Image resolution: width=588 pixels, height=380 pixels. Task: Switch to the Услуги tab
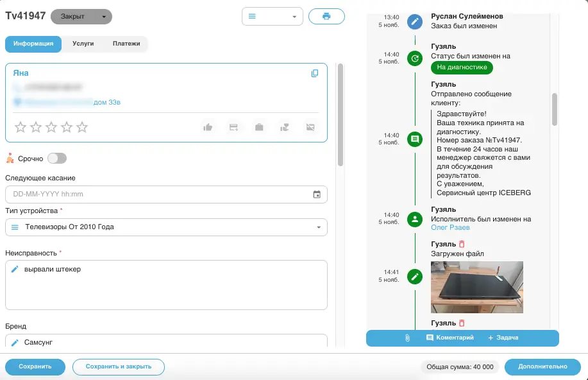(83, 44)
